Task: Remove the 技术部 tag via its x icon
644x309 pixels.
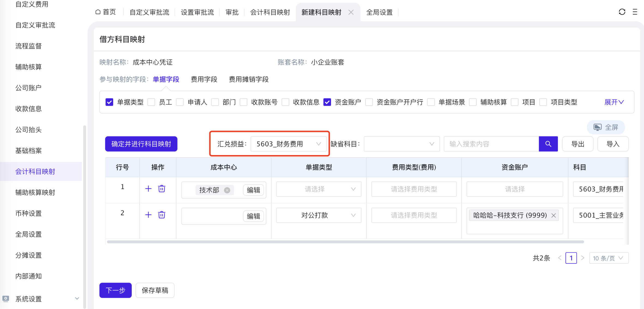Action: [227, 190]
